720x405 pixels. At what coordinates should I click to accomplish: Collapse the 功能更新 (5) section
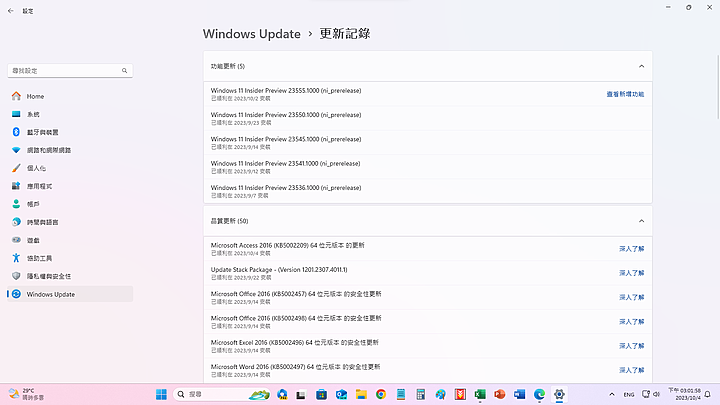pos(641,66)
